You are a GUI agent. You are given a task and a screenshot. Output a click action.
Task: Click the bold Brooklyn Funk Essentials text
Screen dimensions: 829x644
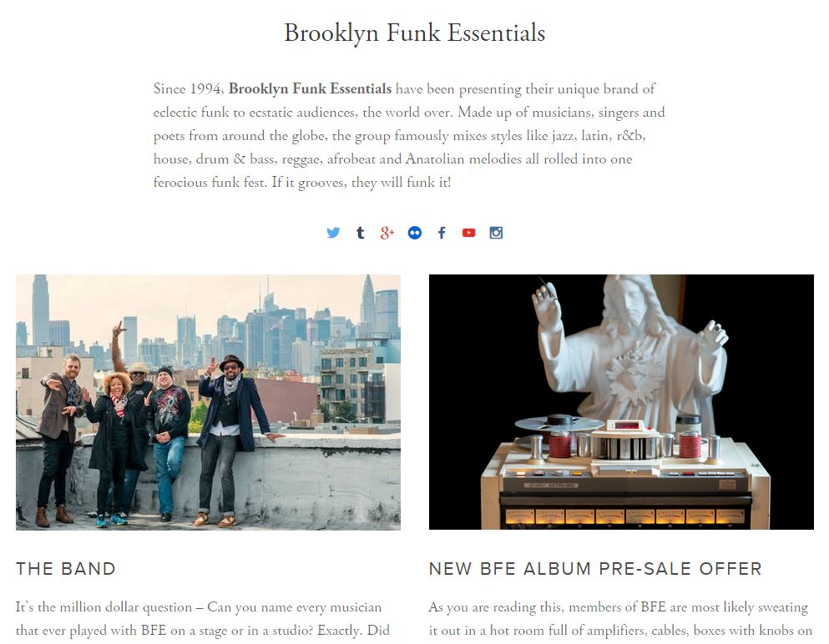click(310, 88)
